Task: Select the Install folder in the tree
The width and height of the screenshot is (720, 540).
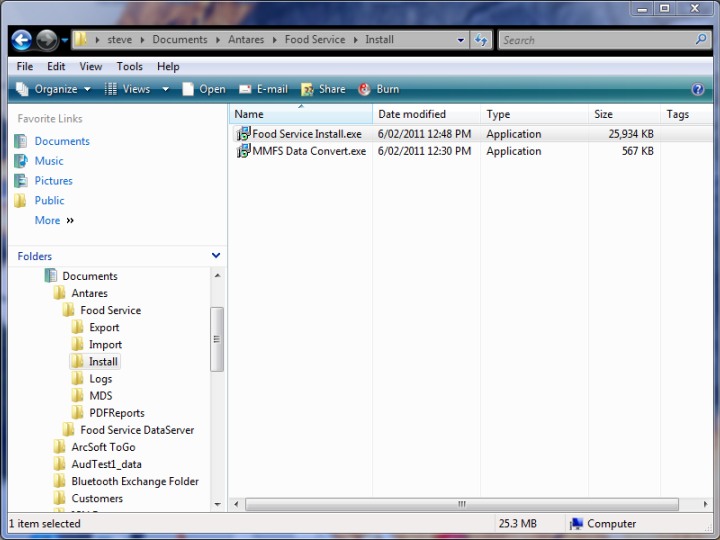Action: click(x=103, y=362)
